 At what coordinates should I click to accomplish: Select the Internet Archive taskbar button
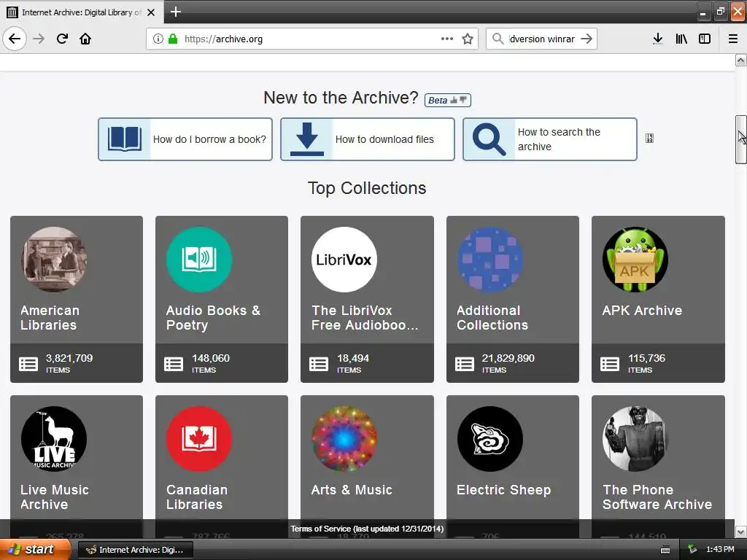(135, 550)
